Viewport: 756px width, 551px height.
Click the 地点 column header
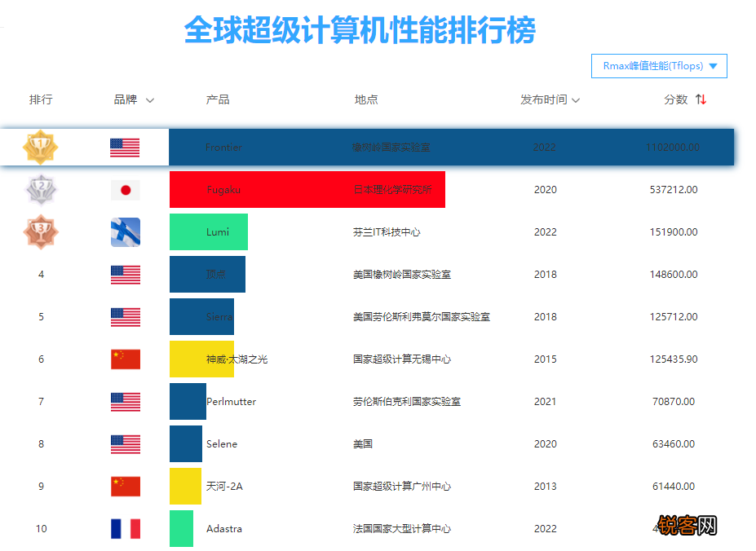pos(366,99)
